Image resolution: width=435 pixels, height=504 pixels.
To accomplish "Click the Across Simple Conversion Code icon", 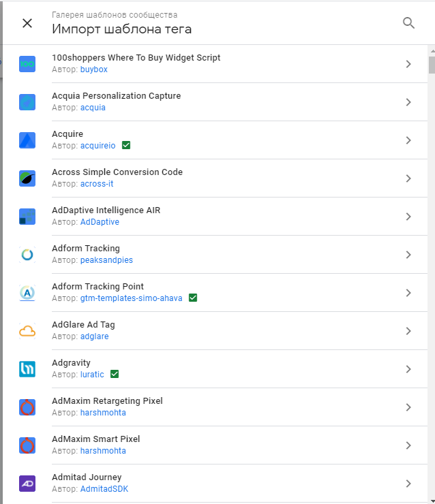I will click(27, 178).
